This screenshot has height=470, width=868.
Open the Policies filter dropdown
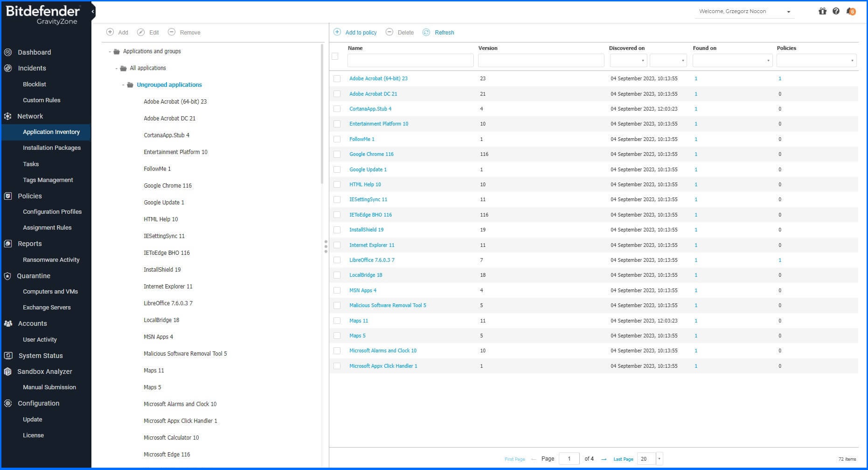pyautogui.click(x=817, y=60)
